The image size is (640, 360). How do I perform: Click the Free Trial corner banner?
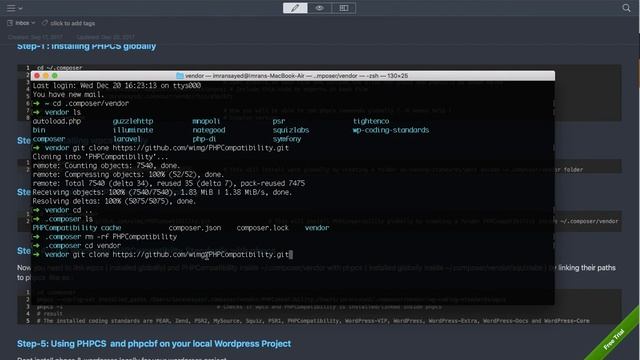[x=614, y=338]
